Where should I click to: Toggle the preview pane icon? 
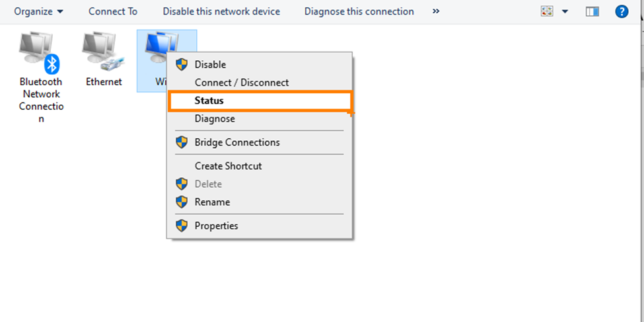tap(592, 11)
